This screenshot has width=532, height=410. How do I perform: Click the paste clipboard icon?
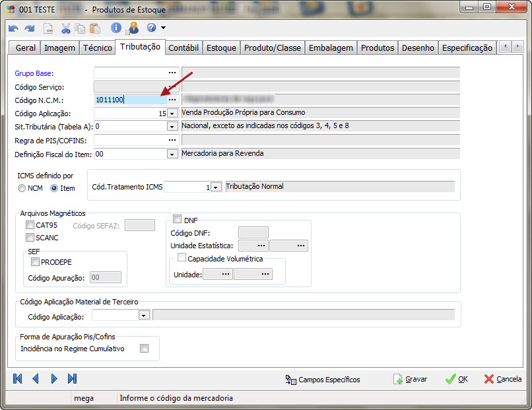tap(95, 28)
